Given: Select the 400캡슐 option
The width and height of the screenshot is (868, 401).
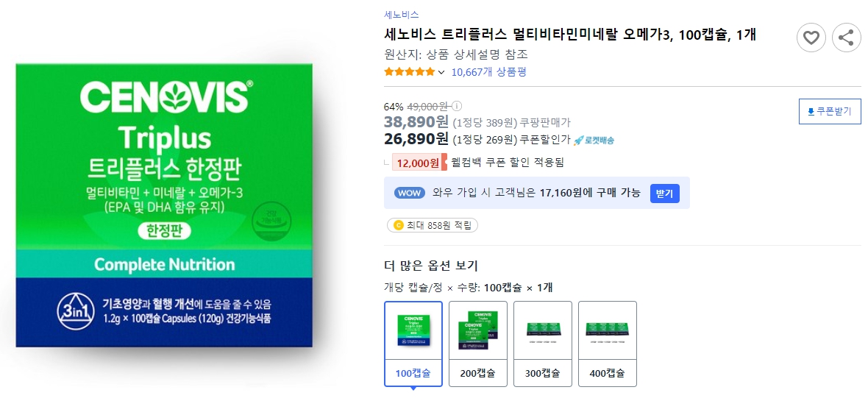Looking at the screenshot, I should 608,344.
